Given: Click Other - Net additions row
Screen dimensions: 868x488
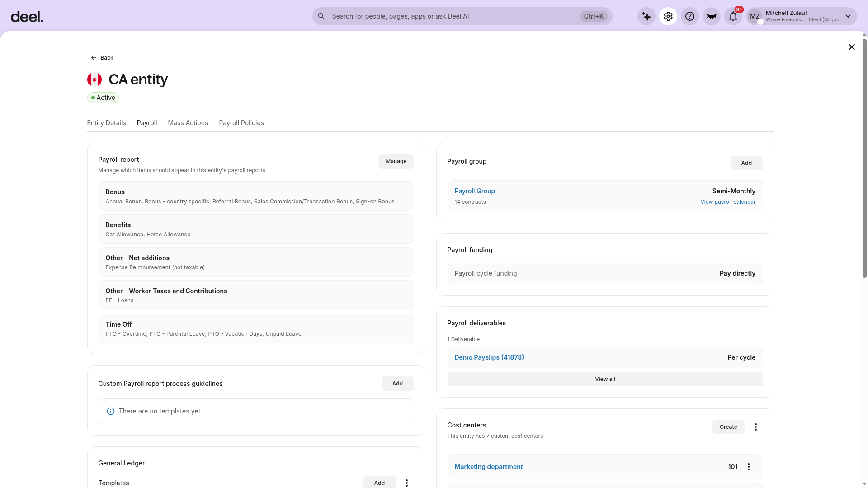Looking at the screenshot, I should point(256,262).
